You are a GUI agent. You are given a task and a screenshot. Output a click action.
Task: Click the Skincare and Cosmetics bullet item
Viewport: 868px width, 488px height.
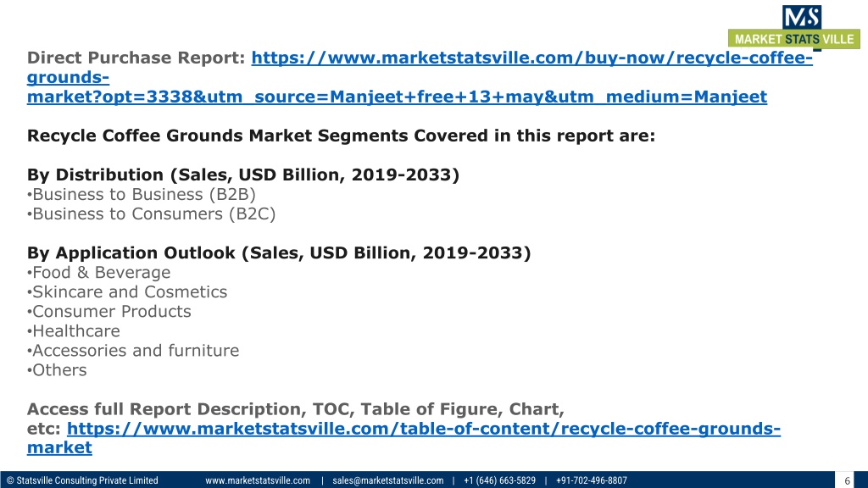127,292
